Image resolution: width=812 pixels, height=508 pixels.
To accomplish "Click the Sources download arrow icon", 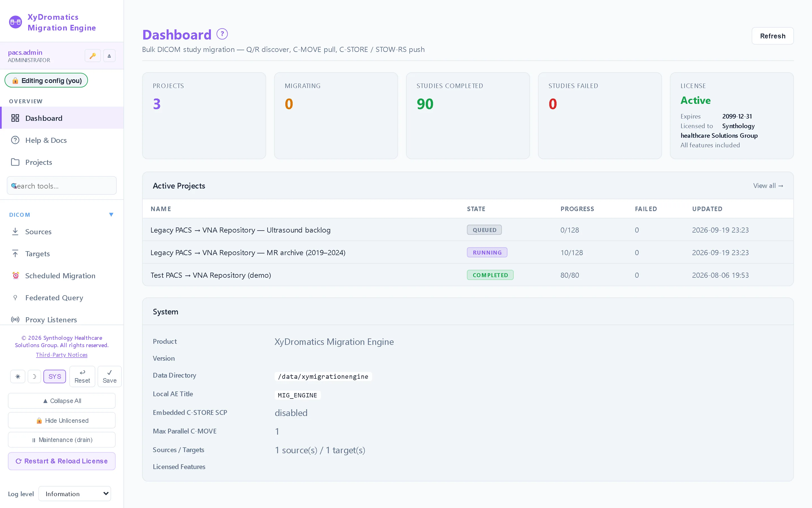I will [15, 231].
